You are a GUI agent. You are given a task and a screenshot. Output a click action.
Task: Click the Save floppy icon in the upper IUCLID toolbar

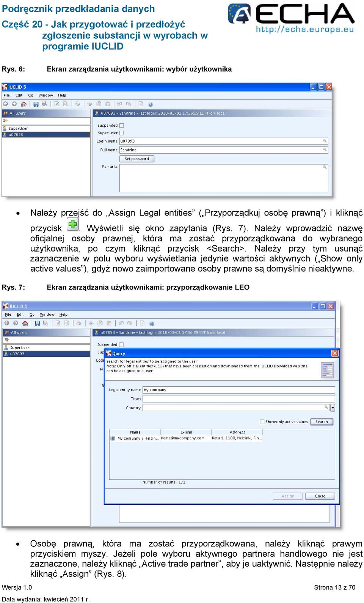pos(36,104)
